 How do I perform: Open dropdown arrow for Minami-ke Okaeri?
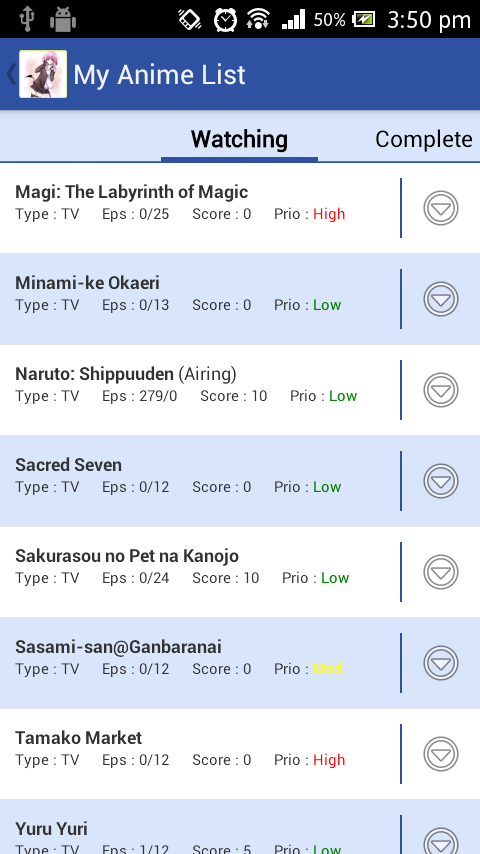click(x=441, y=299)
